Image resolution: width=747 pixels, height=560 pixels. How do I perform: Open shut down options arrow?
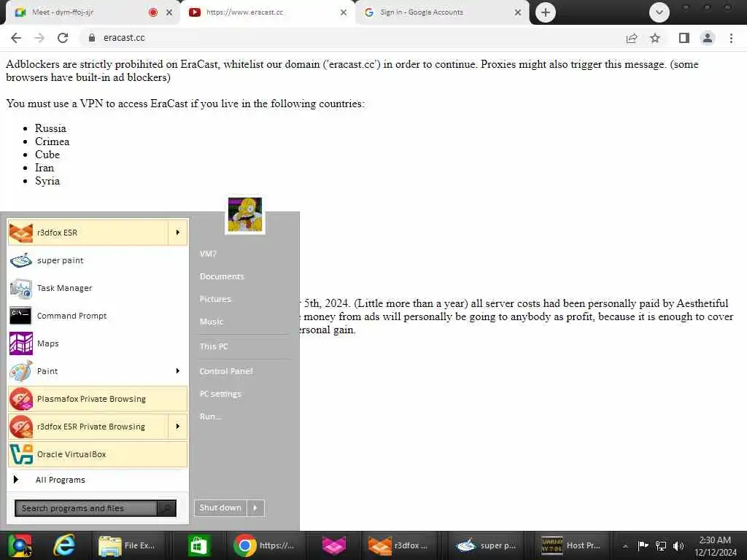tap(255, 508)
